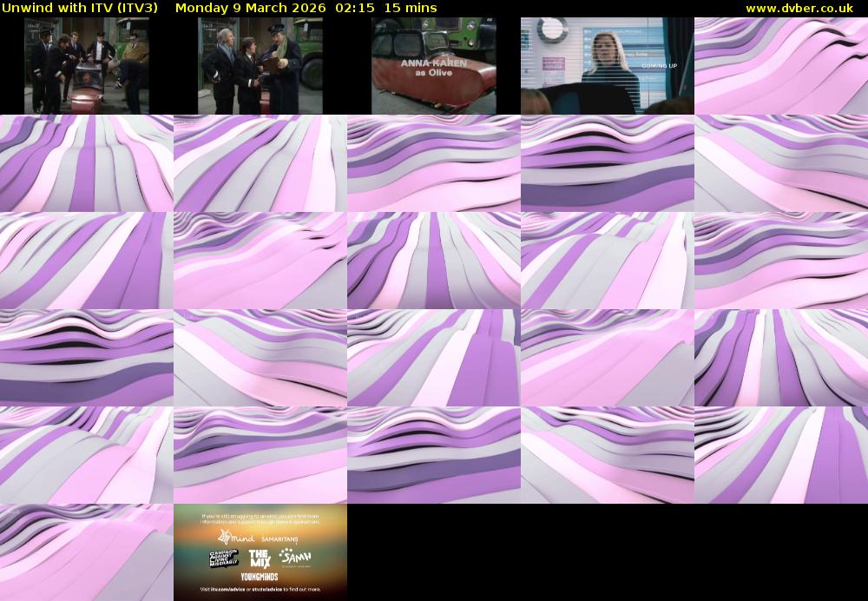
Task: Click the "Unwind with ITV (ITV3)" title
Action: 80,8
